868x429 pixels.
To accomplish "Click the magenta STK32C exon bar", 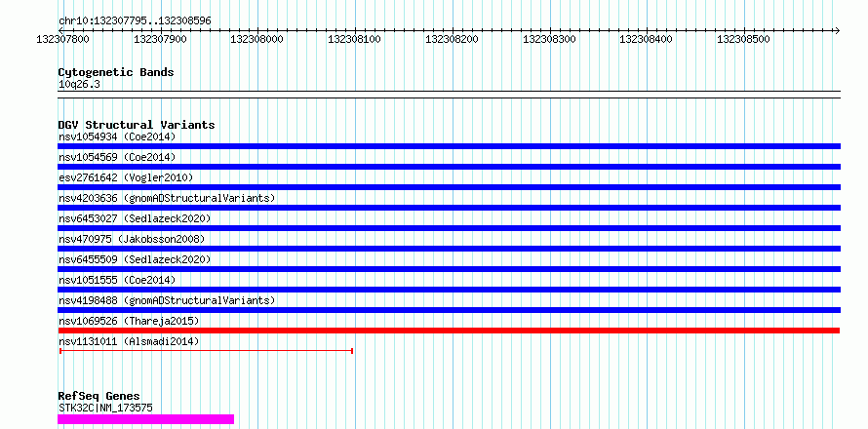I will click(145, 419).
